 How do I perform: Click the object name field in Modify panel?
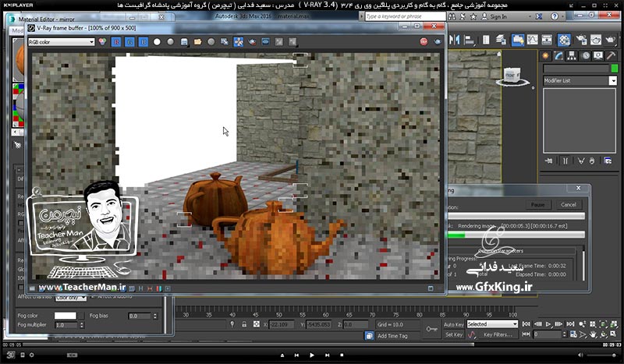point(576,69)
